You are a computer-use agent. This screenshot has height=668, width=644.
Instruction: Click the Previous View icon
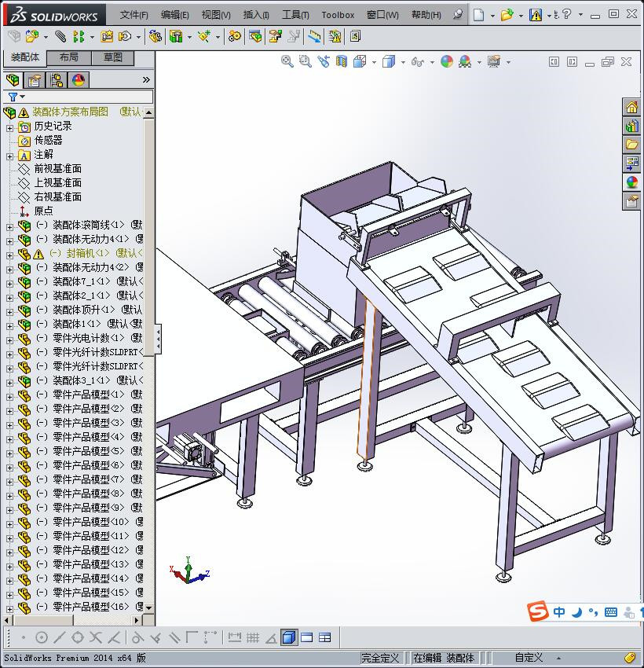point(324,62)
